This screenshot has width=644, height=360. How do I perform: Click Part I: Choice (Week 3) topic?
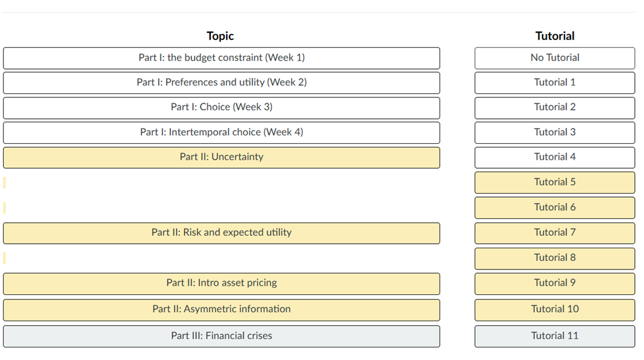[x=221, y=108]
